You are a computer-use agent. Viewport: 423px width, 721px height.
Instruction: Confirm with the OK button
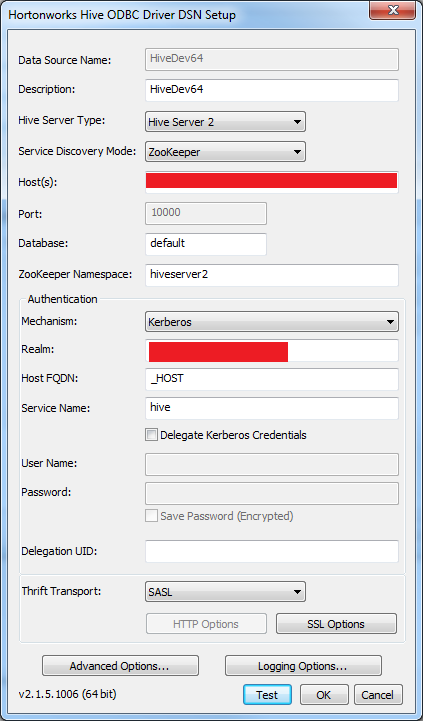coord(324,694)
